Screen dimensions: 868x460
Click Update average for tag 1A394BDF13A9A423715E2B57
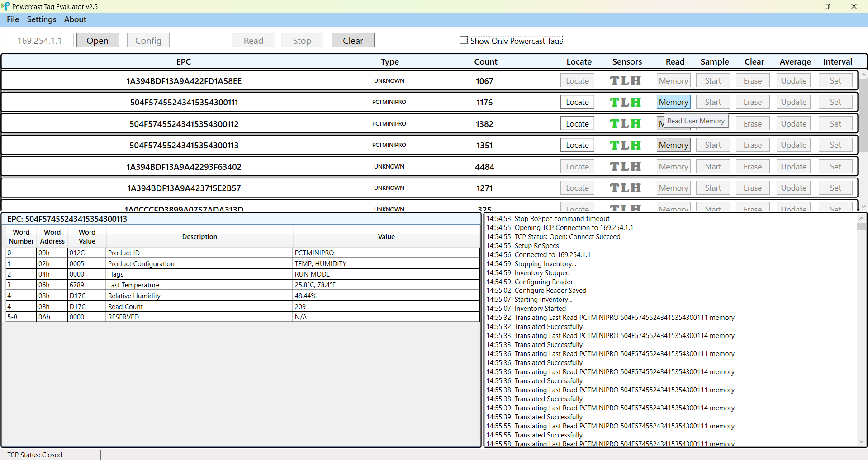click(x=794, y=188)
